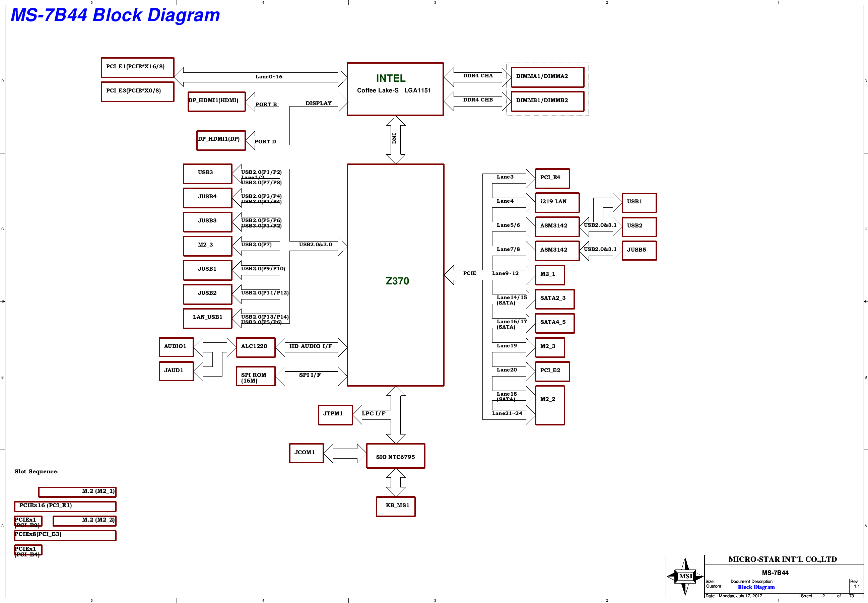Click the blue Block Diagram document description

(x=756, y=587)
